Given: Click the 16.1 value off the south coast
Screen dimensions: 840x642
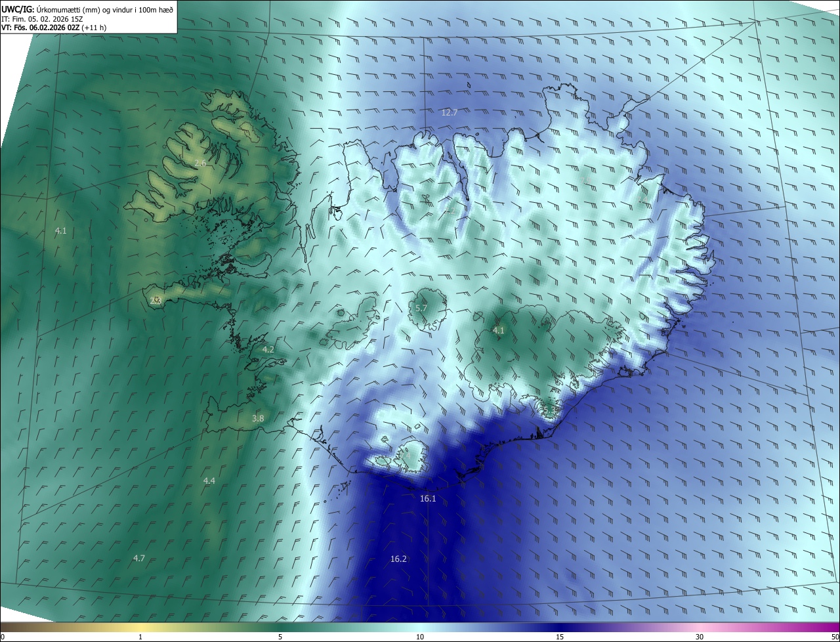Looking at the screenshot, I should (x=428, y=499).
